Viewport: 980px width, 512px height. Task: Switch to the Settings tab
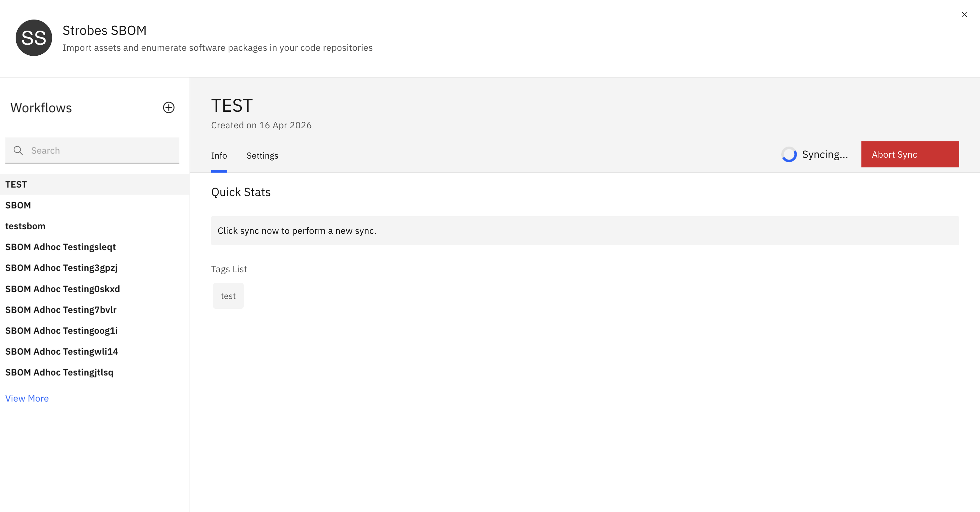tap(262, 156)
